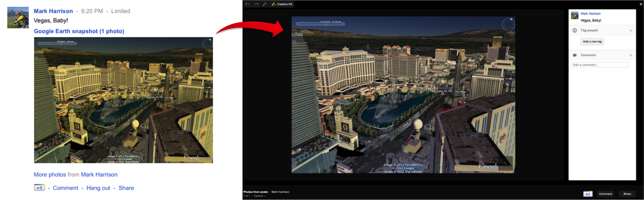Collapse the Tag people section
The height and width of the screenshot is (200, 644).
pyautogui.click(x=631, y=31)
